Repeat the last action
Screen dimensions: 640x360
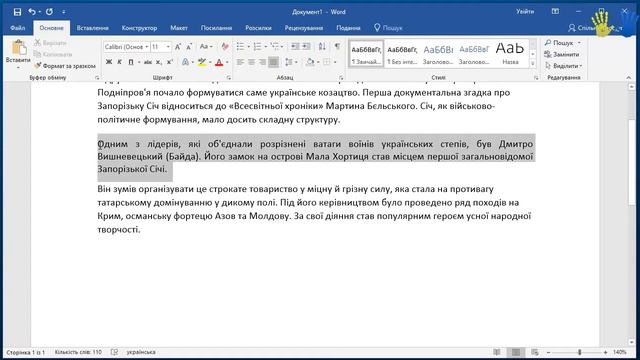49,12
